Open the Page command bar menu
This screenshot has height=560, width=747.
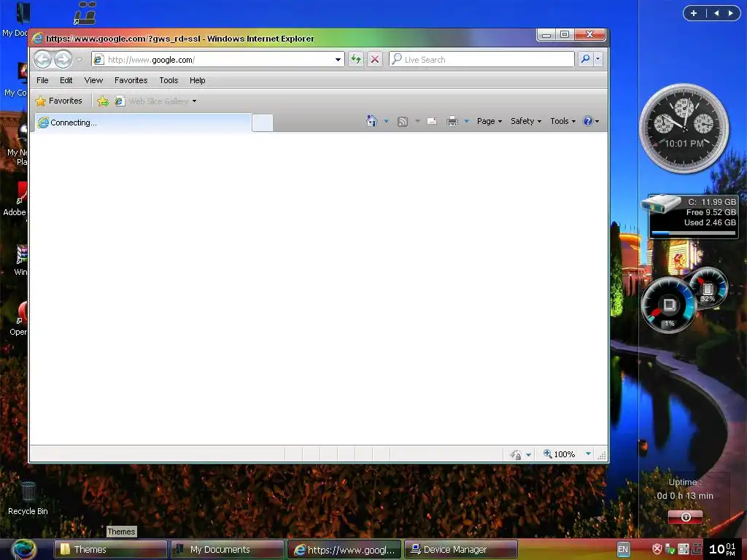489,122
